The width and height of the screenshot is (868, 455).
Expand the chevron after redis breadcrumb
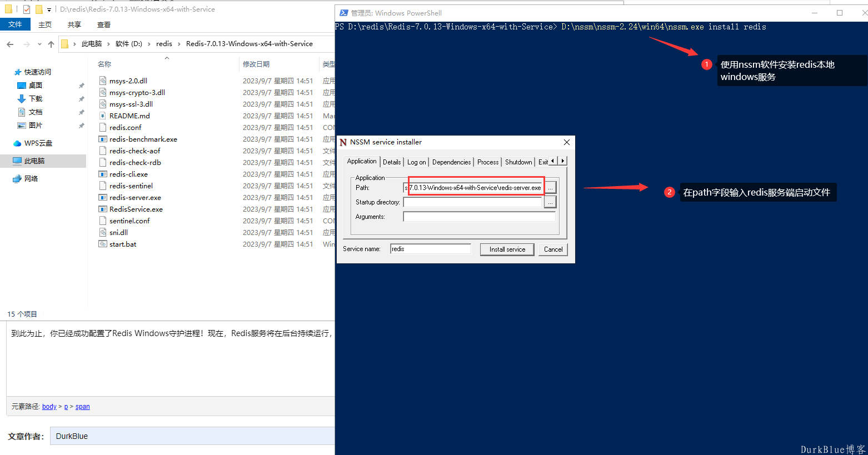(179, 44)
